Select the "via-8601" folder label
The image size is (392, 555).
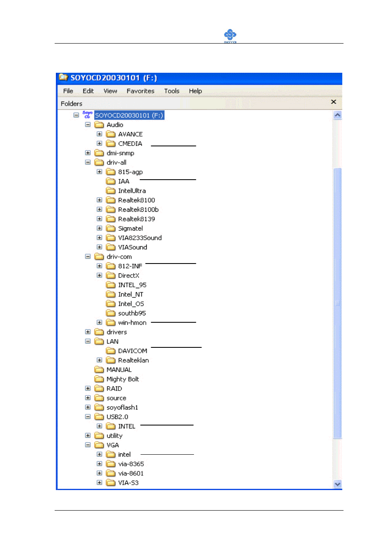click(x=131, y=473)
